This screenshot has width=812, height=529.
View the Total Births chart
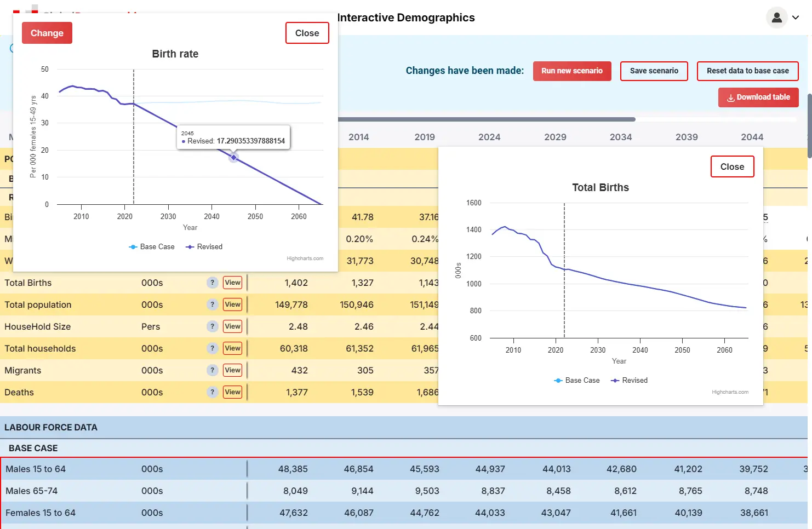click(232, 283)
